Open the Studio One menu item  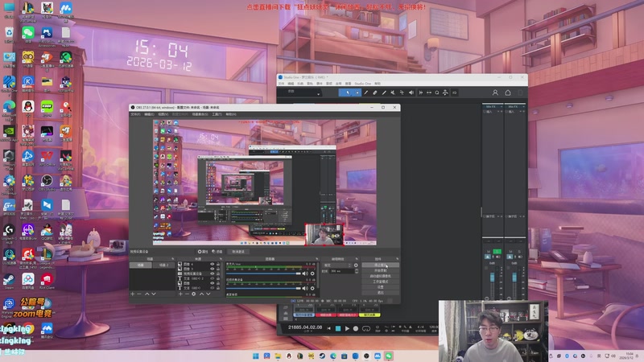(363, 84)
